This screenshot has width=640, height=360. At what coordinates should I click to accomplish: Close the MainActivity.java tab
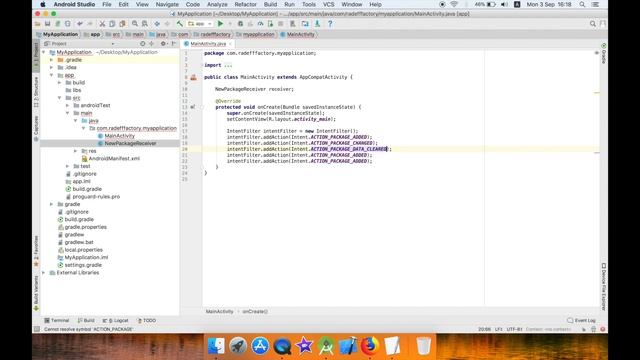click(230, 44)
